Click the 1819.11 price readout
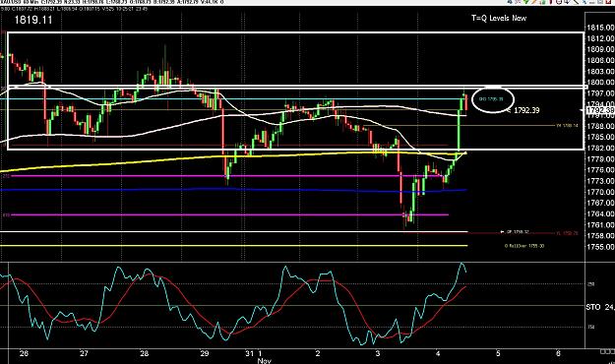The image size is (615, 364). [x=33, y=20]
